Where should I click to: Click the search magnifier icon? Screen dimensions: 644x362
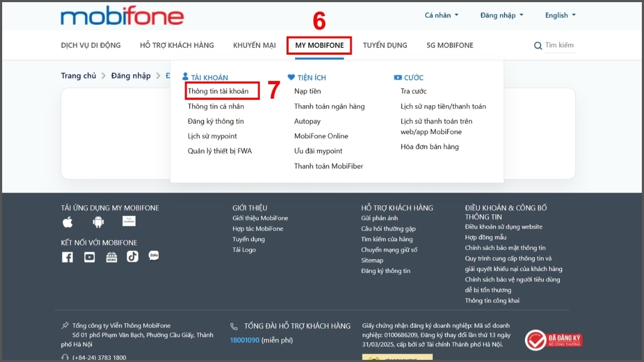pyautogui.click(x=538, y=46)
